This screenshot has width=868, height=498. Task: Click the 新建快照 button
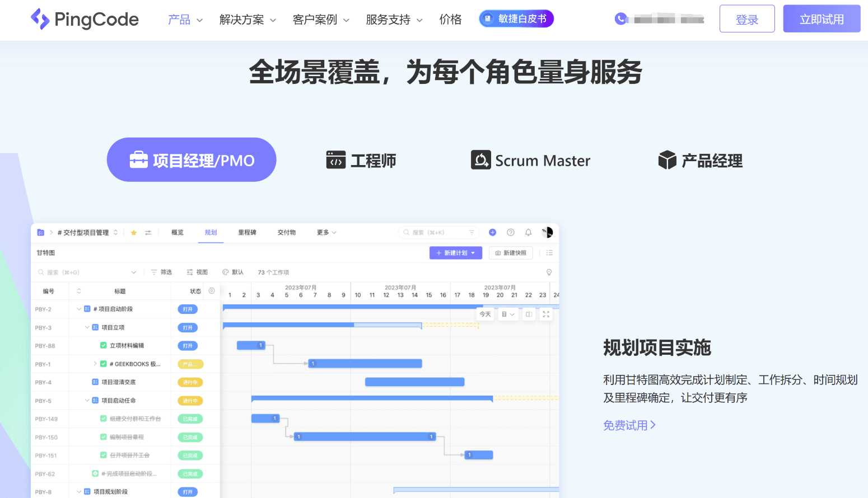(511, 253)
